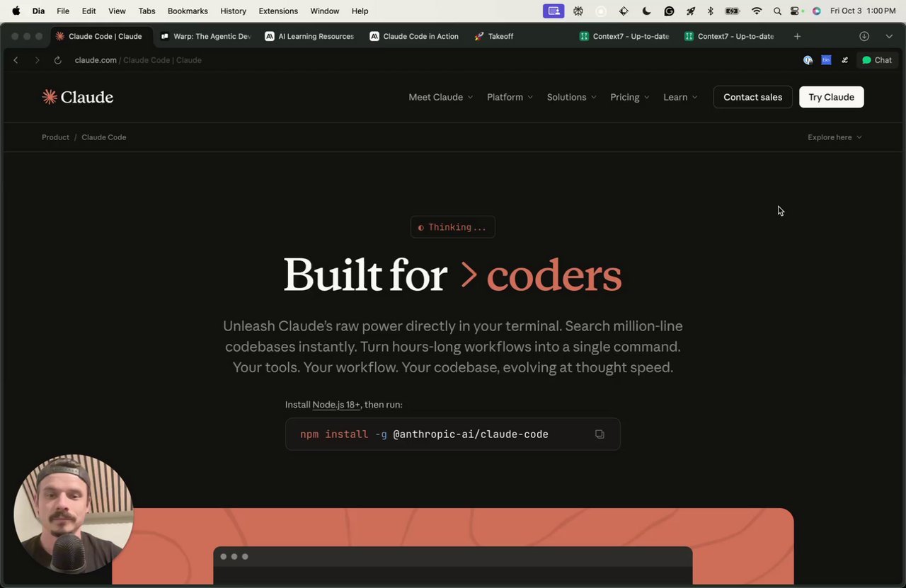Click the bug icon in the menu bar
This screenshot has height=588, width=906.
[x=578, y=11]
